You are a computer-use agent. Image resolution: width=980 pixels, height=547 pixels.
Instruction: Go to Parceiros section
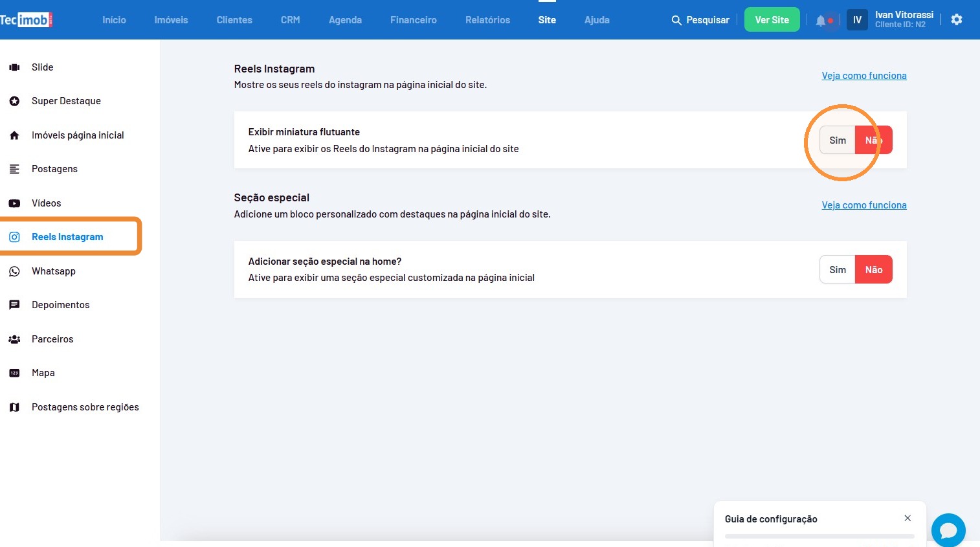pos(52,339)
